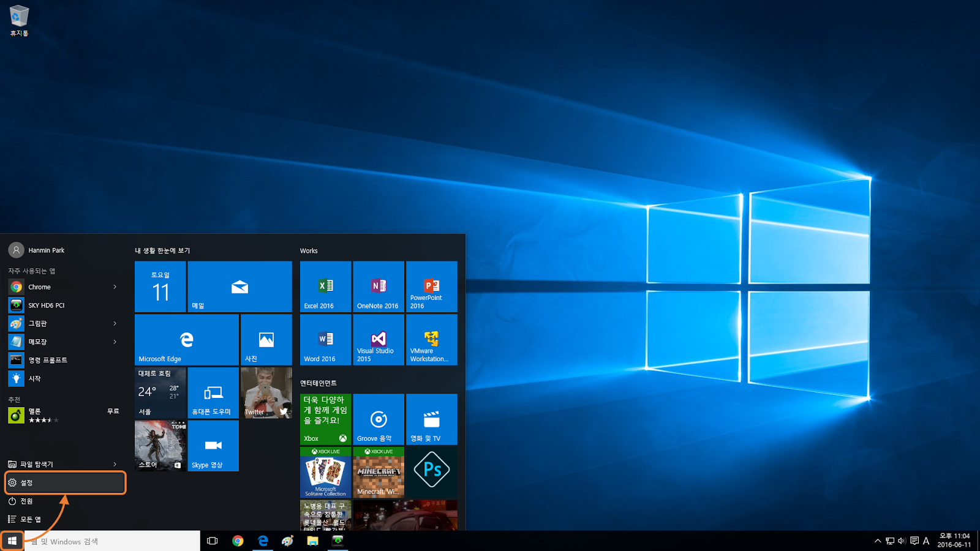The image size is (980, 551).
Task: Launch Visual Studio 2015 tile
Action: [378, 339]
